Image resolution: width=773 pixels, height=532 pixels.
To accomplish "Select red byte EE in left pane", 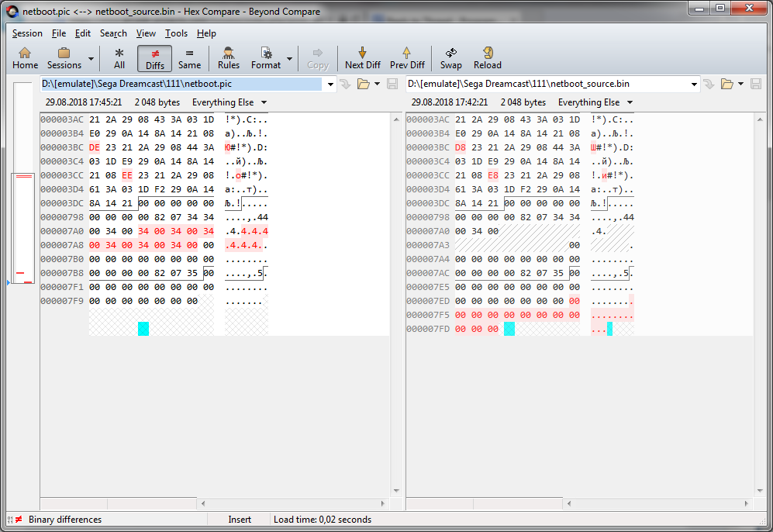I will [127, 175].
